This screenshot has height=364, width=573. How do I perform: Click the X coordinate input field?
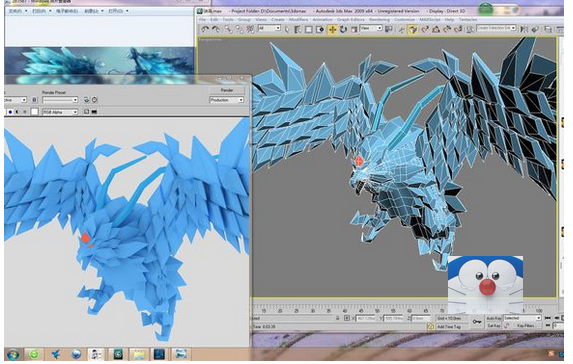point(365,319)
